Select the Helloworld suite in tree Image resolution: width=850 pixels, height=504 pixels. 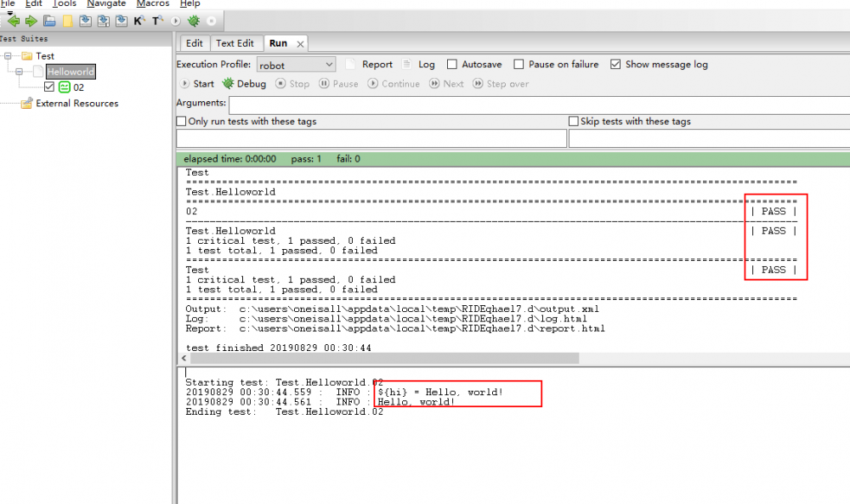(71, 71)
